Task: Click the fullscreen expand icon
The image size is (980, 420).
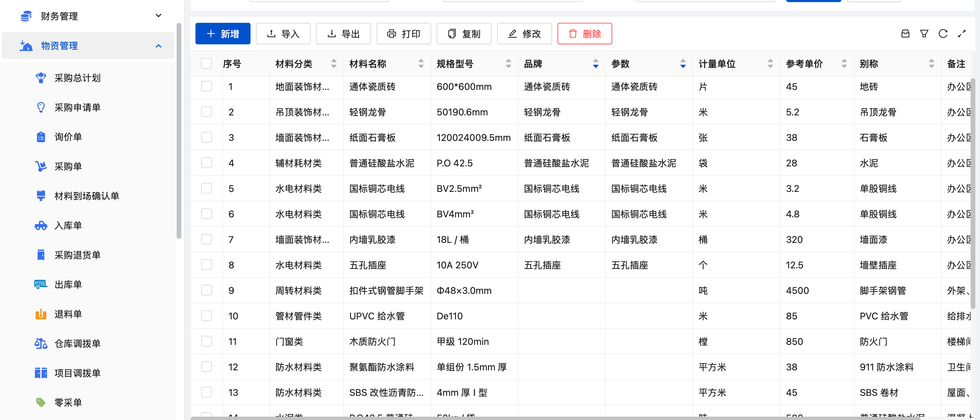Action: [x=962, y=34]
